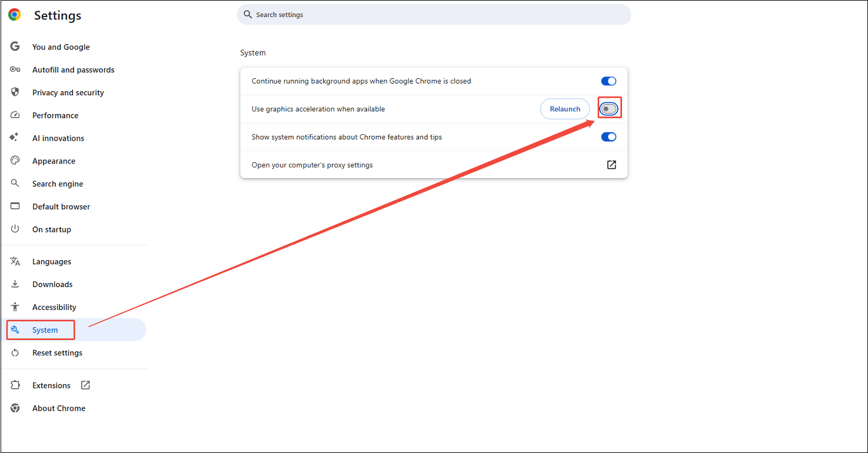Open Reset settings options
868x453 pixels.
pyautogui.click(x=57, y=352)
